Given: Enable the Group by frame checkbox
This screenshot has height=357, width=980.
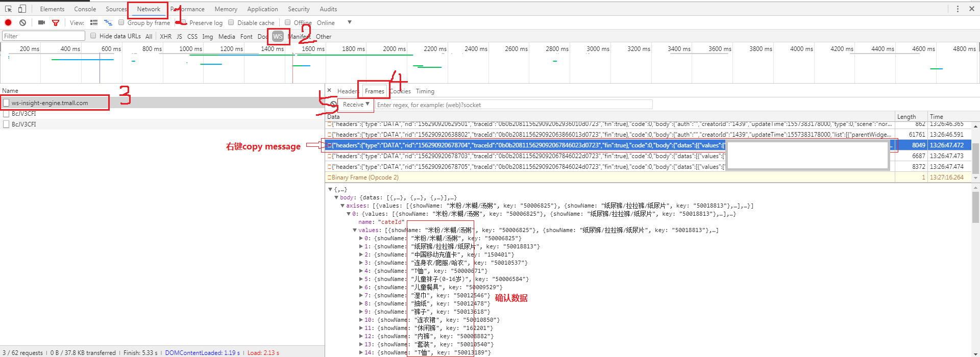Looking at the screenshot, I should pyautogui.click(x=121, y=22).
